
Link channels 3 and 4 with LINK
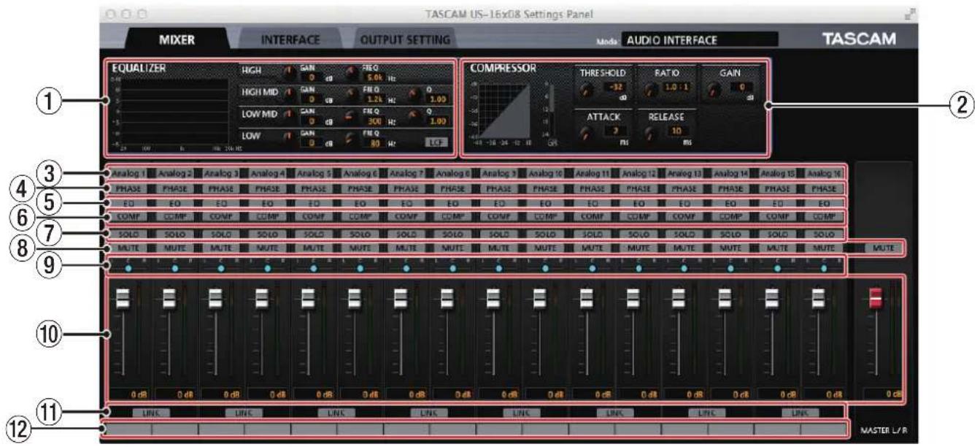point(244,413)
